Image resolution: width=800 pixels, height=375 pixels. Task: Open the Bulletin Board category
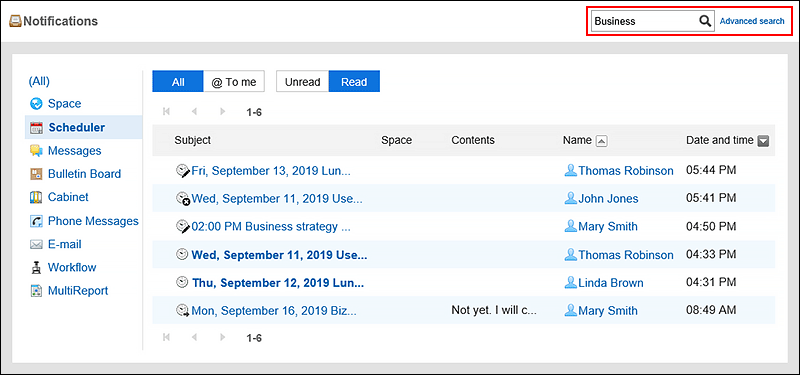click(84, 174)
